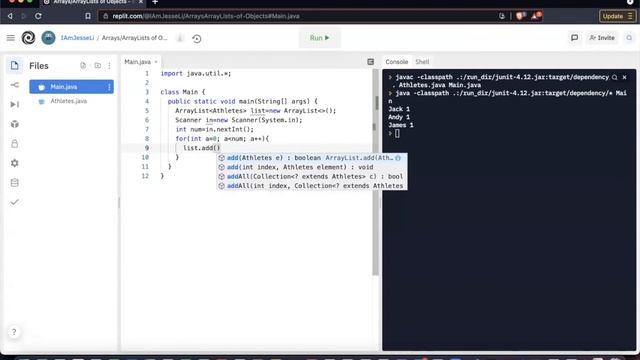Open the IAmJesseLi user avatar
The height and width of the screenshot is (360, 640).
coord(48,38)
